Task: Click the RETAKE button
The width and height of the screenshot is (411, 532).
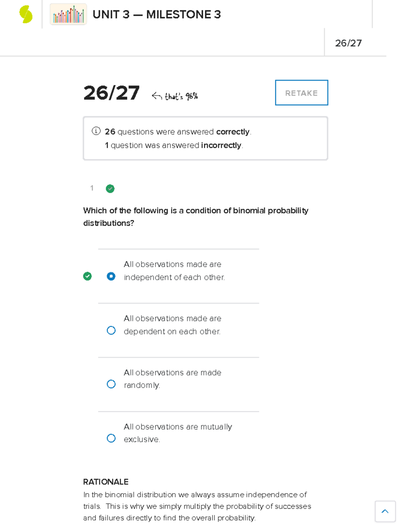Action: 301,92
